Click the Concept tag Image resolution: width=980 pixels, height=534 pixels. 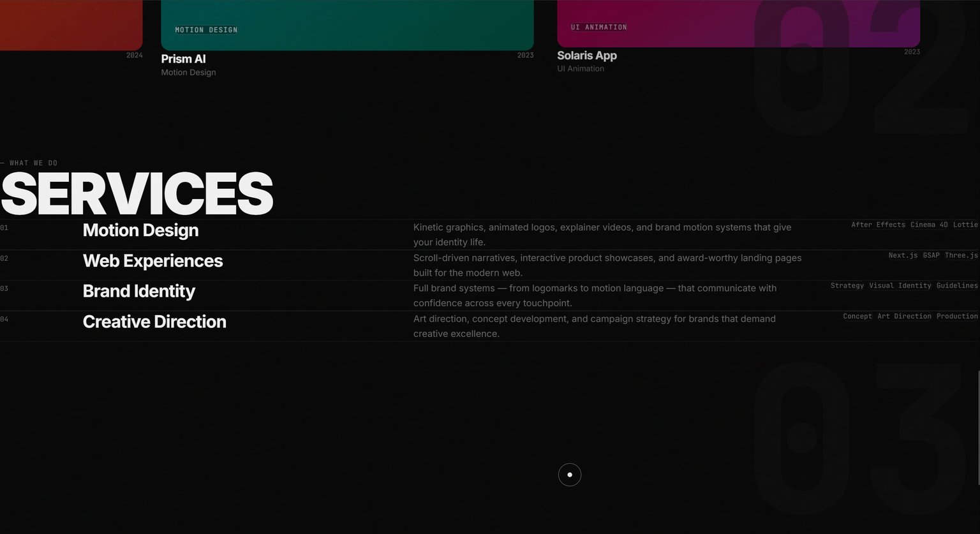point(857,316)
